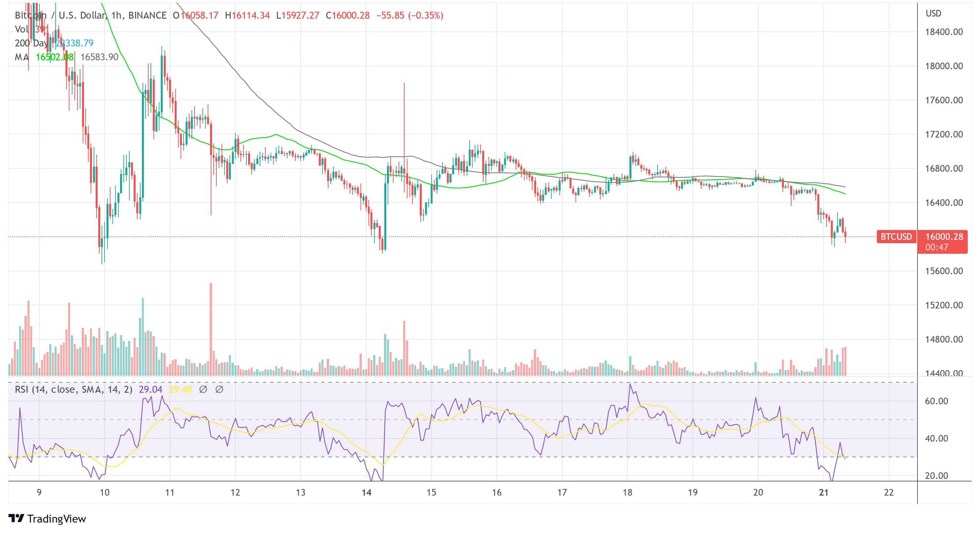Click the RSI axis label 60.00
The width and height of the screenshot is (980, 533).
[x=936, y=401]
